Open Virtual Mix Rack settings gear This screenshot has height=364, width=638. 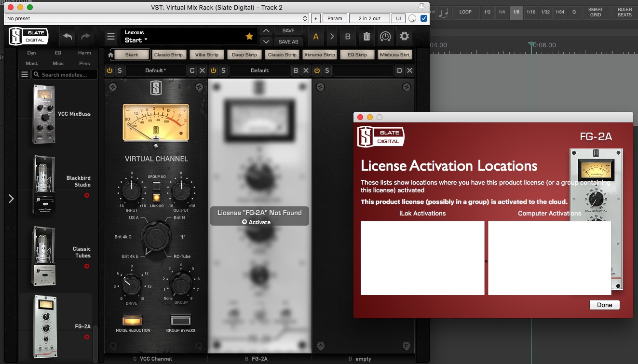tap(404, 37)
